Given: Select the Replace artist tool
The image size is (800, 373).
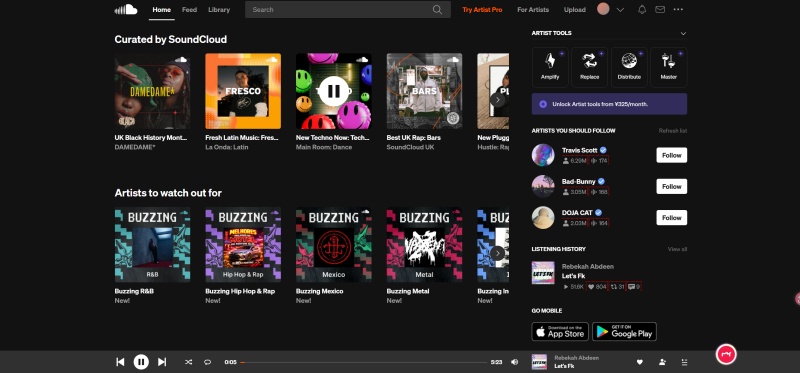Looking at the screenshot, I should point(589,67).
